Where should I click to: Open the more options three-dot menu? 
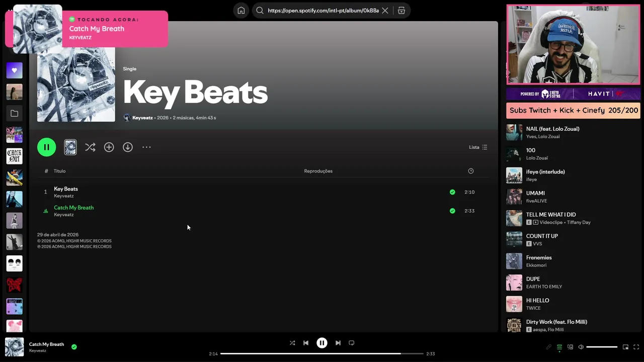coord(146,147)
